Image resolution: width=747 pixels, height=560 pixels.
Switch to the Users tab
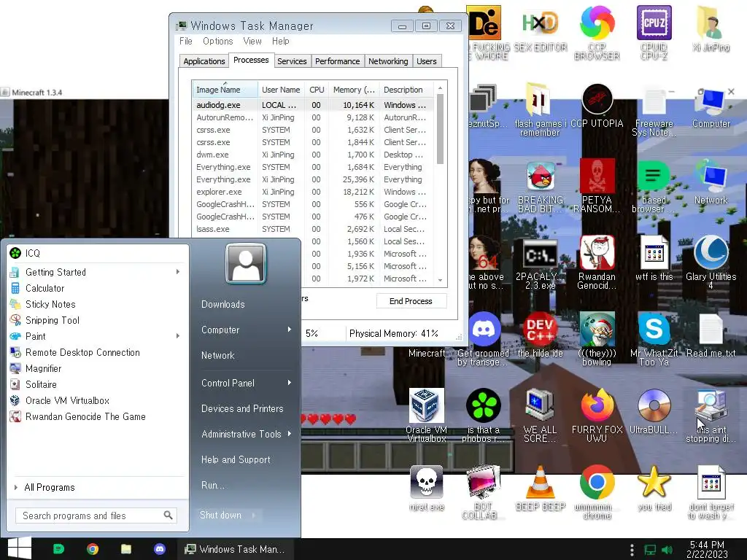click(426, 61)
